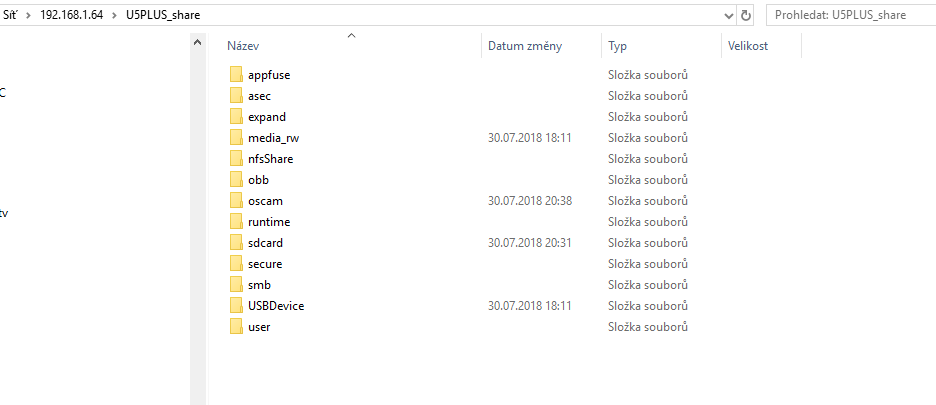936x405 pixels.
Task: Select the sdcard folder icon
Action: (236, 243)
